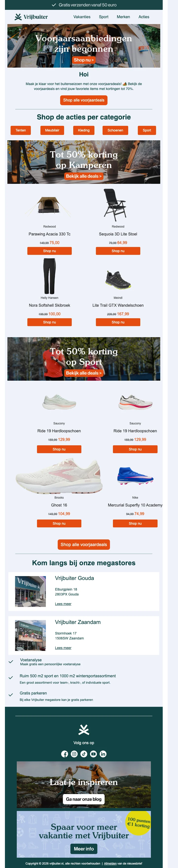Open the Vakanties menu item

pos(82,17)
